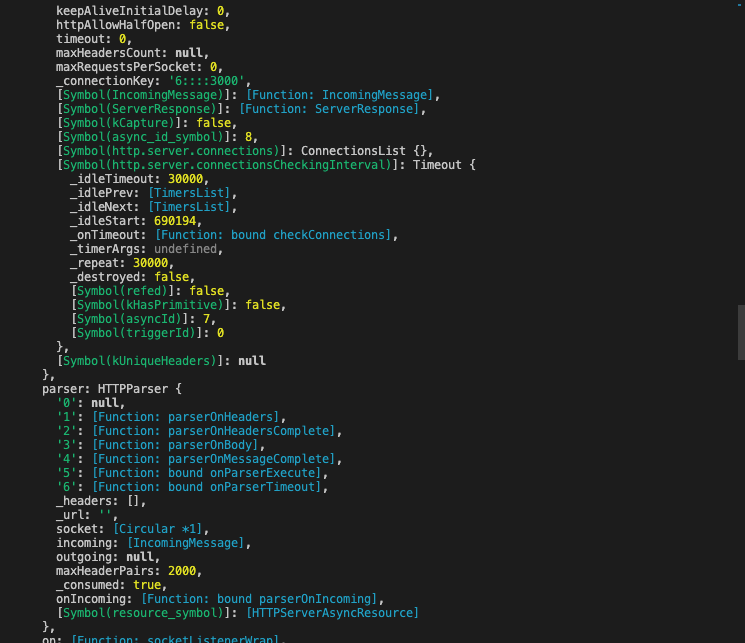Click the line 'httpAllowHalfOpen: false,'

click(143, 25)
